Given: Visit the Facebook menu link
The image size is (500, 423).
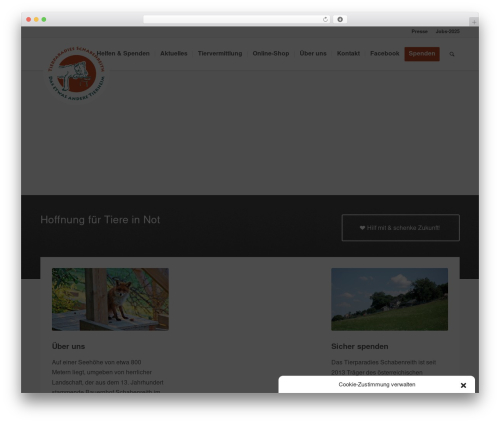Looking at the screenshot, I should tap(384, 53).
